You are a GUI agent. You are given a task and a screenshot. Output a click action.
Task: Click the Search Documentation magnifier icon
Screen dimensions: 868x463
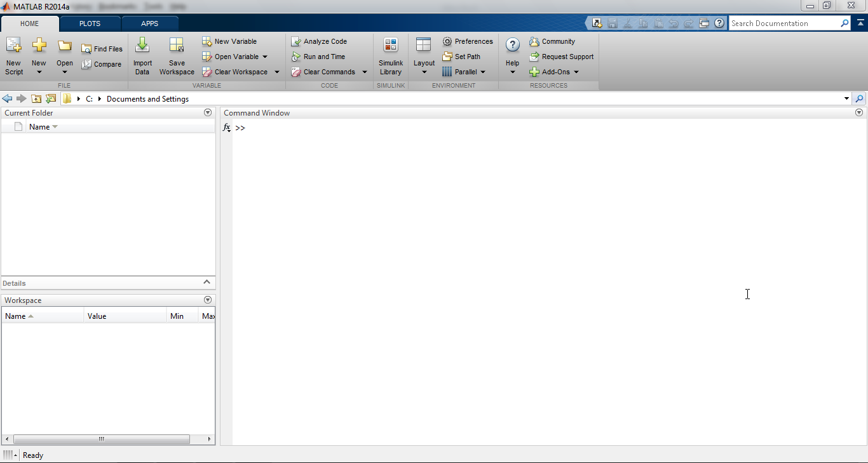[844, 23]
